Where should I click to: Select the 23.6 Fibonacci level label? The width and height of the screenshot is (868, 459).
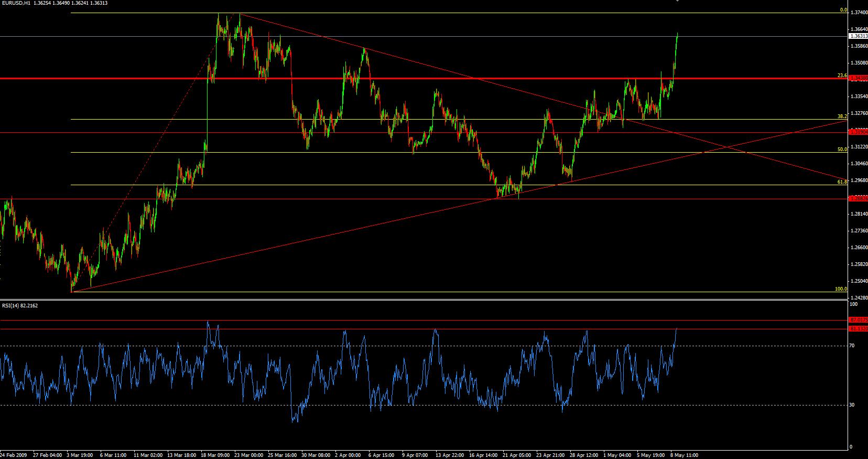(842, 76)
